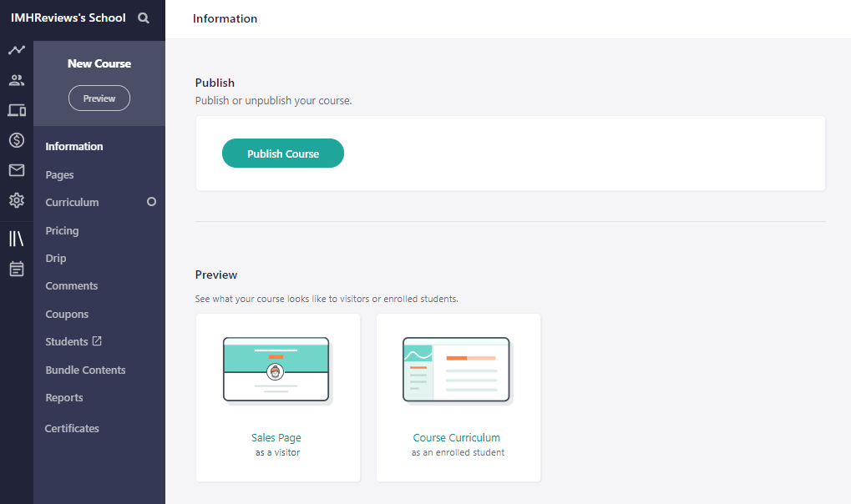Click the external-link icon beside Students
This screenshot has width=851, height=504.
click(x=97, y=341)
